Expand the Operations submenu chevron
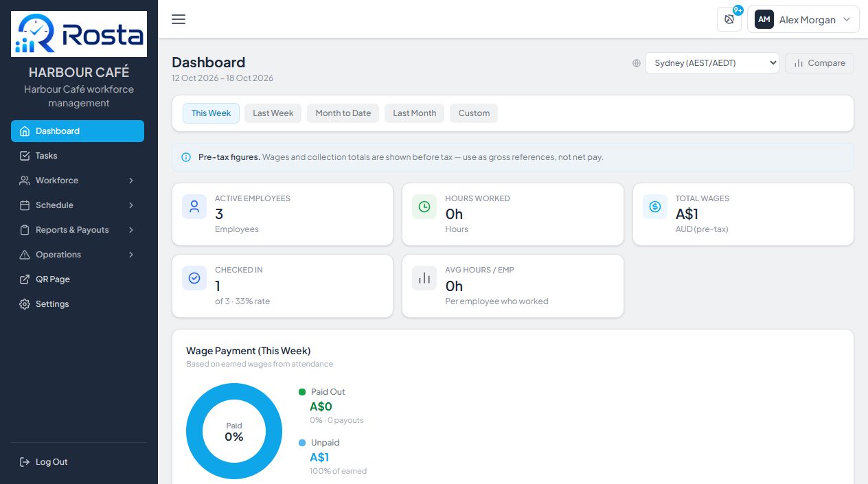Screen dimensions: 868x484 [131, 255]
